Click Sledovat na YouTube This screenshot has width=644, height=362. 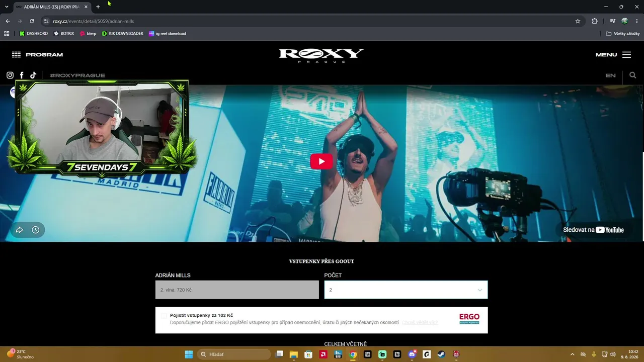pyautogui.click(x=593, y=230)
